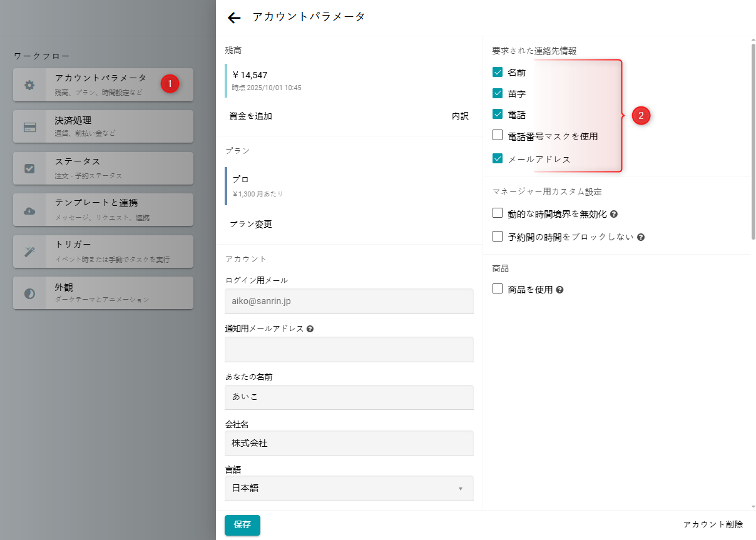This screenshot has width=756, height=540.
Task: Click the gear icon for アカウントパラメータ
Action: [x=29, y=85]
